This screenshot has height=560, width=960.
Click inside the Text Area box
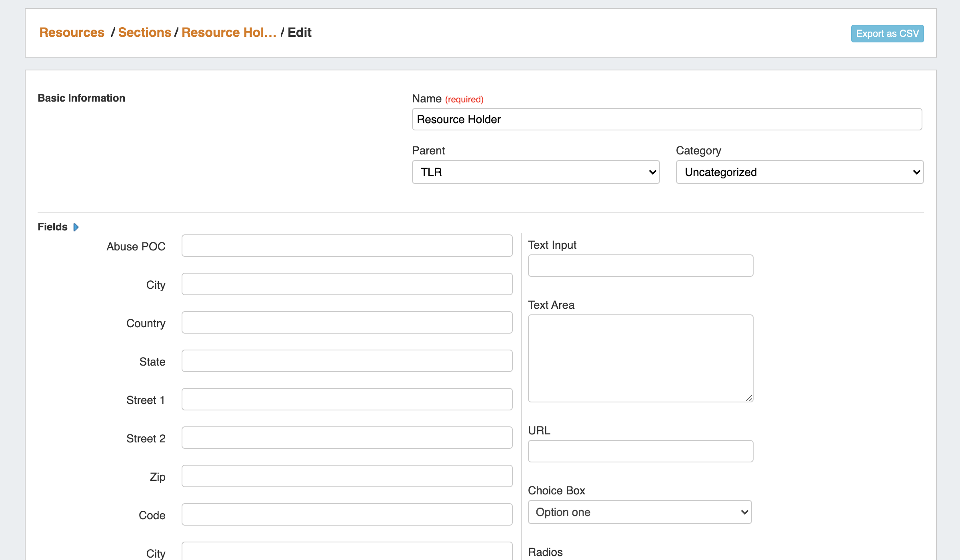click(x=640, y=358)
